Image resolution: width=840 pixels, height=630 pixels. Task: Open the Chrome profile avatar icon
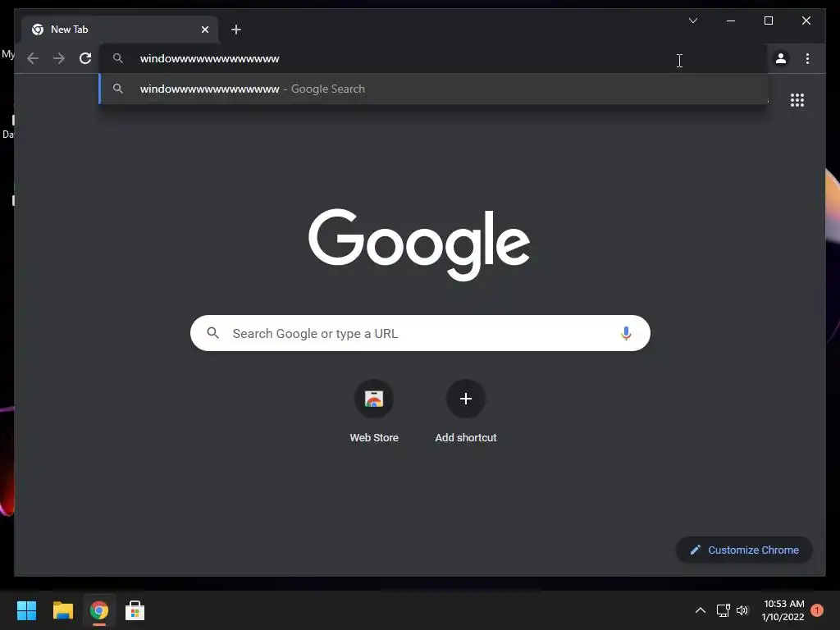coord(781,58)
